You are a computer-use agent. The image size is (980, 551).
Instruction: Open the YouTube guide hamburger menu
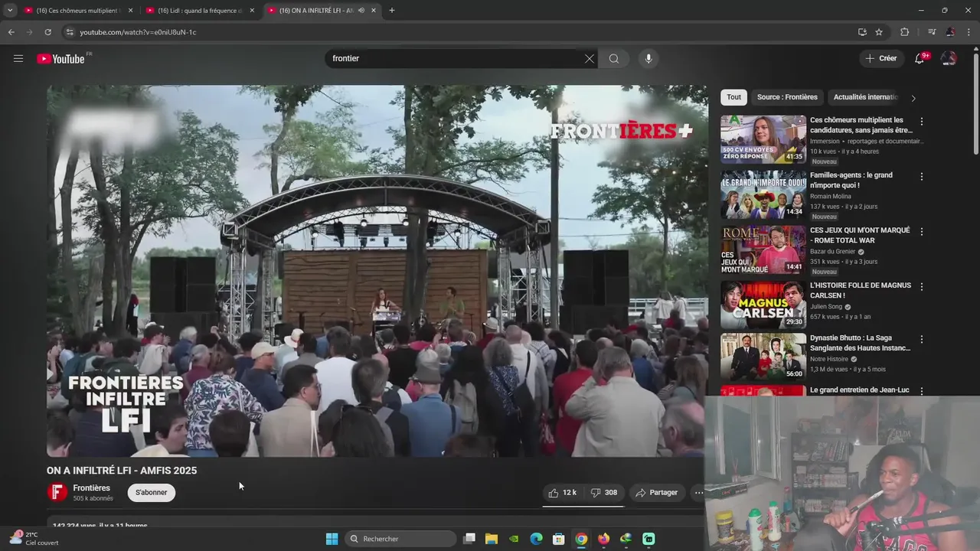[x=18, y=58]
